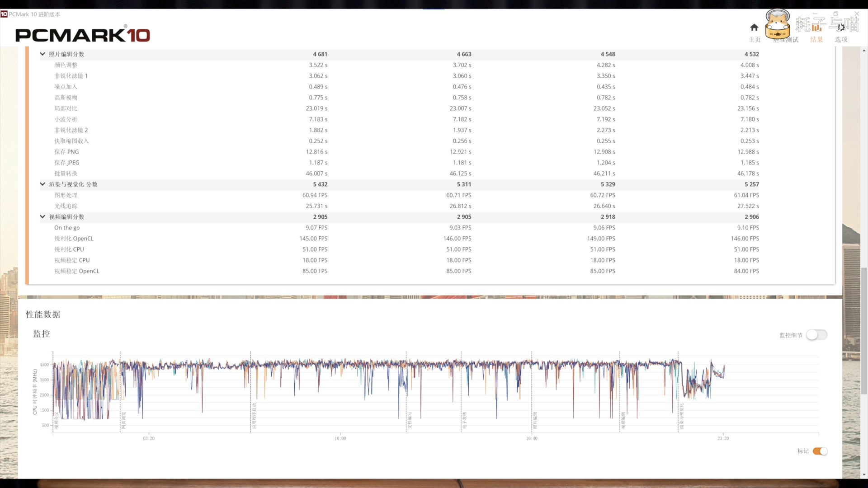Image resolution: width=868 pixels, height=488 pixels.
Task: Collapse the 视频编辑分数 section chevron
Action: point(42,216)
